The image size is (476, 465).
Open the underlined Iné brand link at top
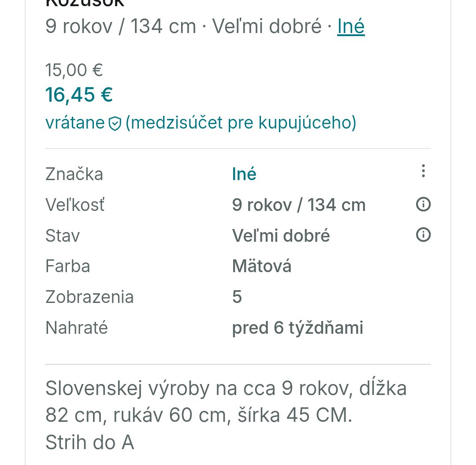pyautogui.click(x=351, y=26)
